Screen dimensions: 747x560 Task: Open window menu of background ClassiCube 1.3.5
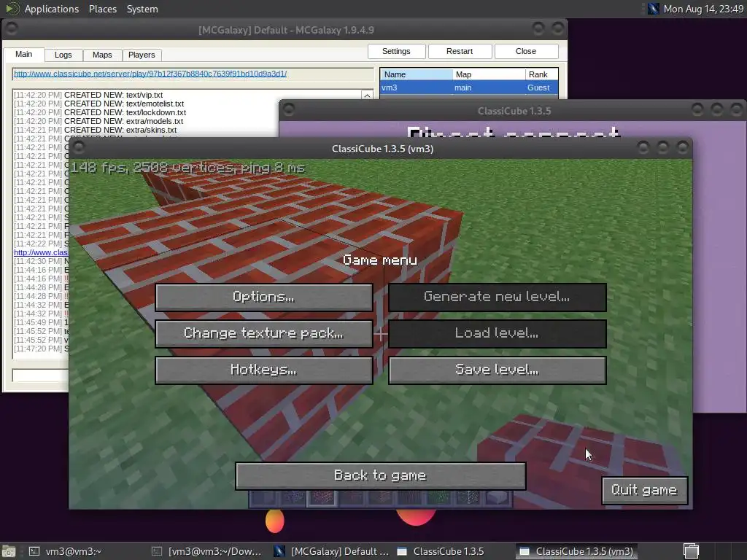tap(289, 109)
